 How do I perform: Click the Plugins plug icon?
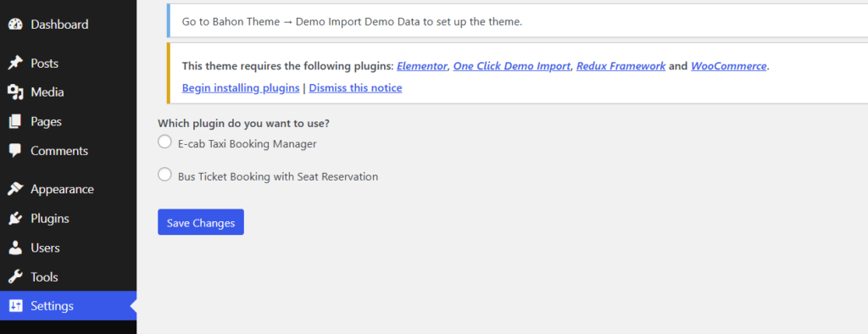tap(15, 218)
